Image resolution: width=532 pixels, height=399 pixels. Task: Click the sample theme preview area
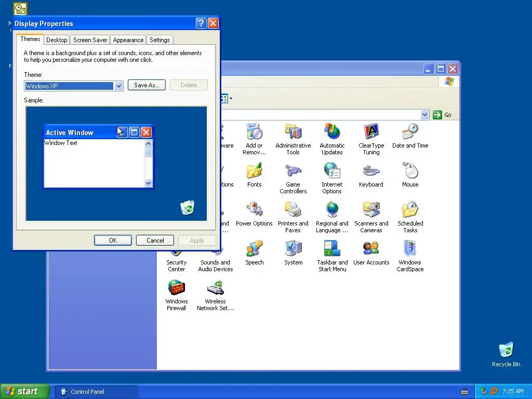click(x=116, y=164)
